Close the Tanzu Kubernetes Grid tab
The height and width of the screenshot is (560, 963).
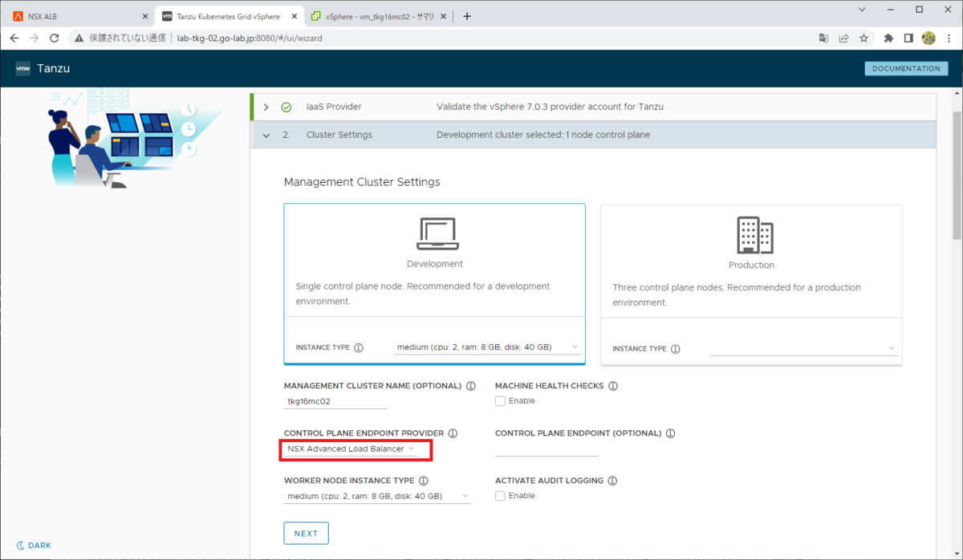[295, 16]
